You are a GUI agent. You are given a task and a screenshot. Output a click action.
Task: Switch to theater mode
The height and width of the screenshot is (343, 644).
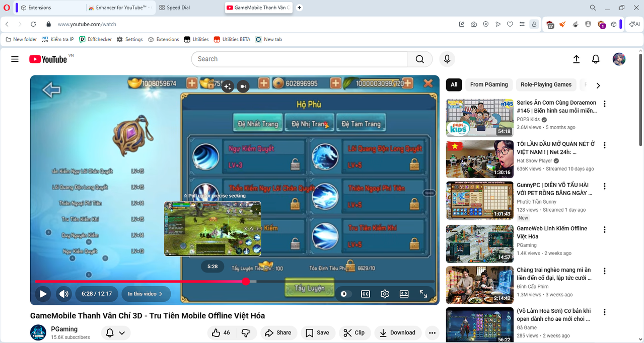coord(404,294)
